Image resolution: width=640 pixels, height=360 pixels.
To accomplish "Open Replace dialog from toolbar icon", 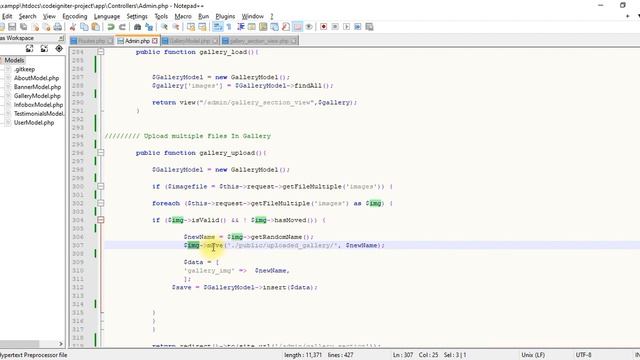I will coord(149,27).
